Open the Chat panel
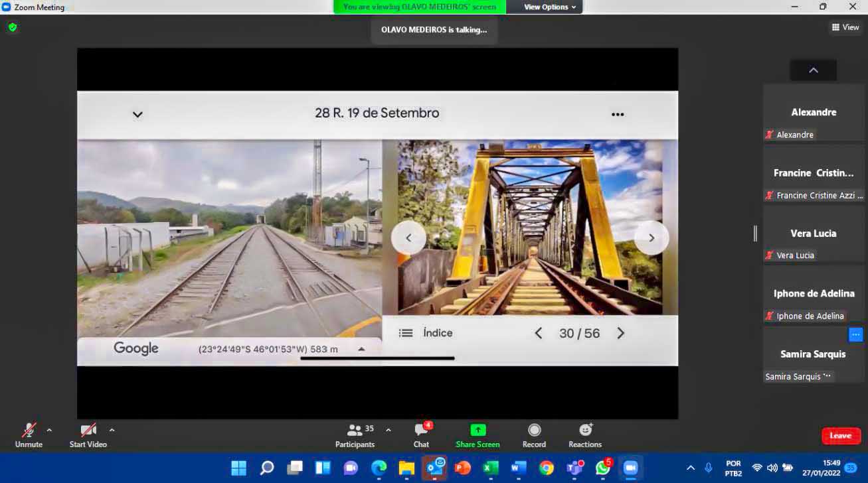Viewport: 868px width, 483px height. click(421, 431)
